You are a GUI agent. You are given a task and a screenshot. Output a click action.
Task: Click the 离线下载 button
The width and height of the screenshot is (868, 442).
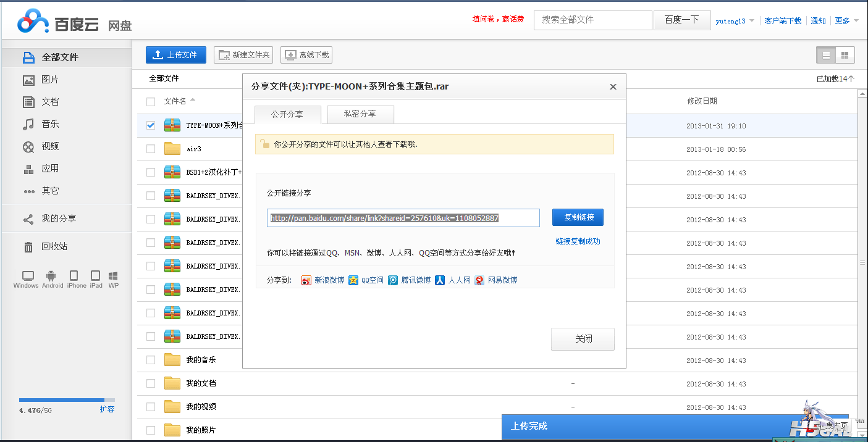(x=306, y=55)
